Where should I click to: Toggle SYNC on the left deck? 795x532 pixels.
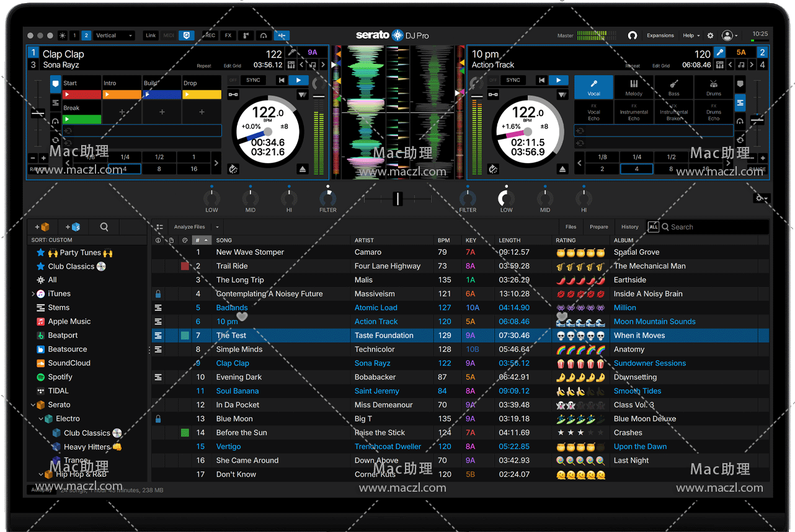click(x=253, y=80)
